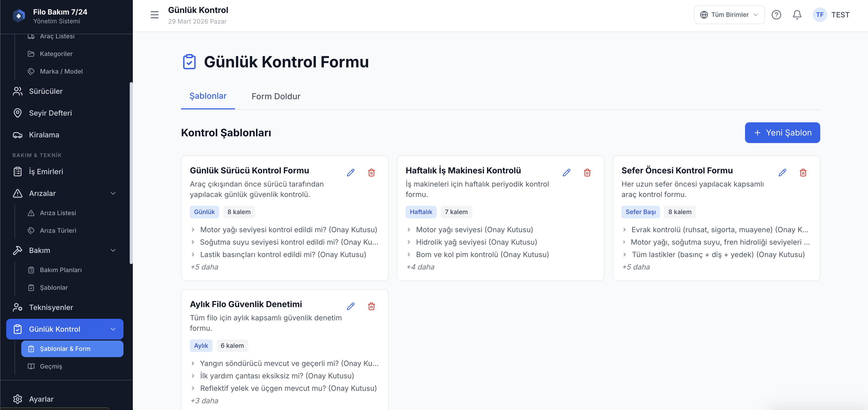Open Geçmiş in the sidebar
The height and width of the screenshot is (410, 868).
51,366
